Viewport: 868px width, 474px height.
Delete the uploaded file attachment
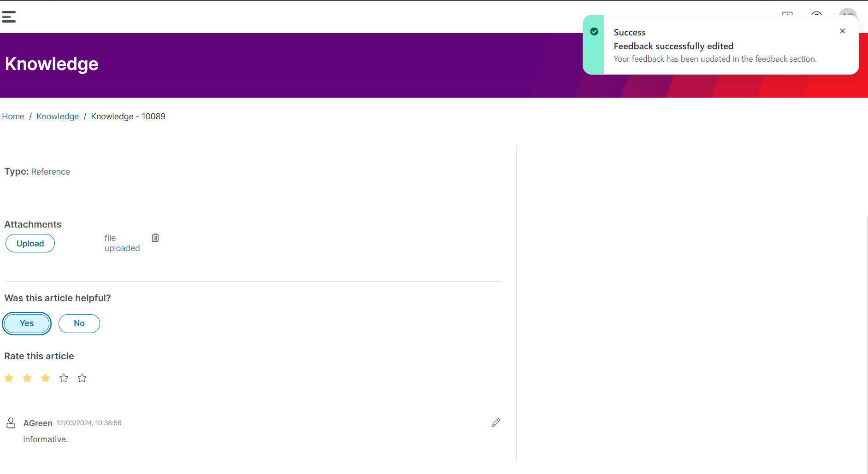tap(155, 237)
